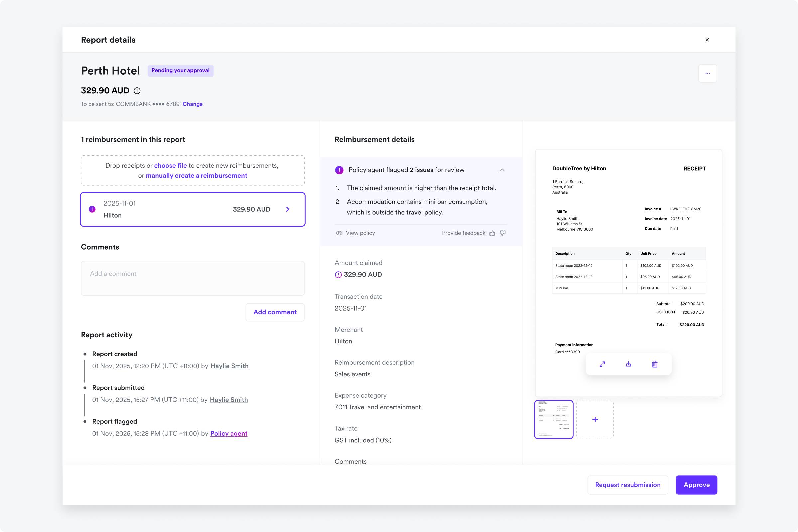Open Hilton reimbursement via chevron arrow
Image resolution: width=798 pixels, height=532 pixels.
[x=288, y=210]
